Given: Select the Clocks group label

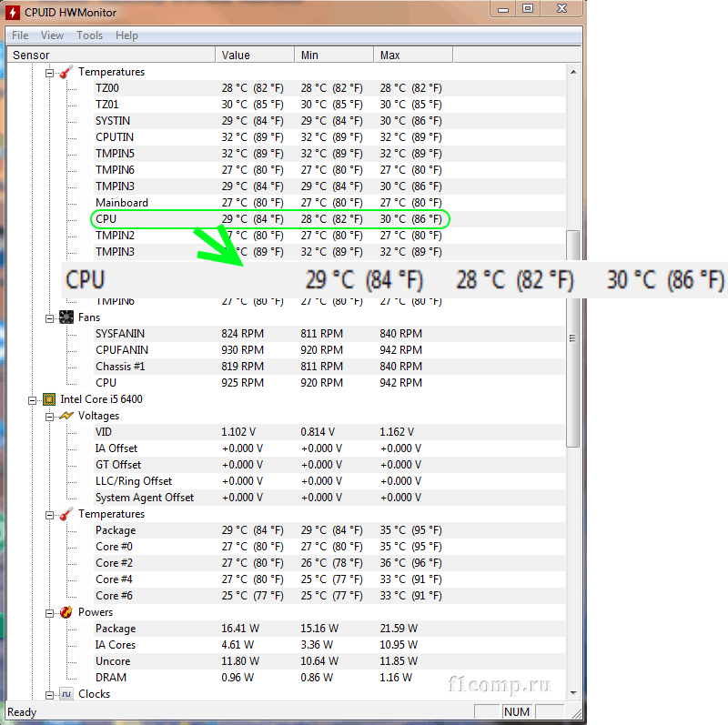Looking at the screenshot, I should tap(95, 694).
